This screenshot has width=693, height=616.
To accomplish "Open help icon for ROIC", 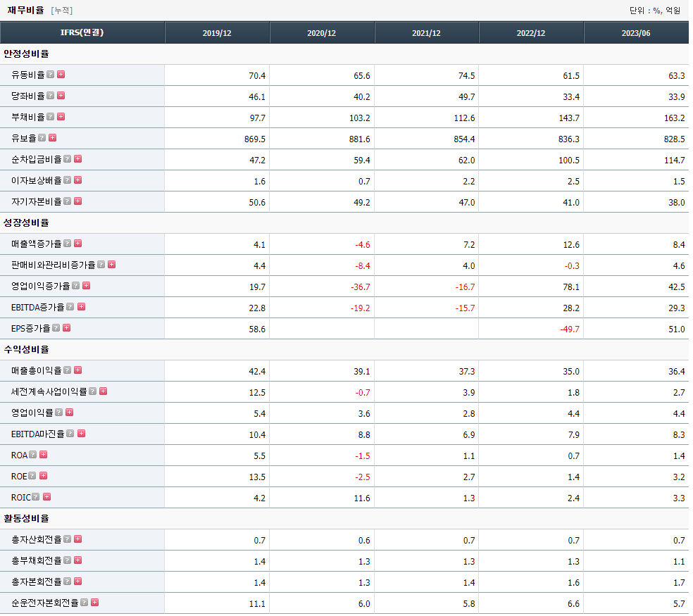I will click(36, 497).
